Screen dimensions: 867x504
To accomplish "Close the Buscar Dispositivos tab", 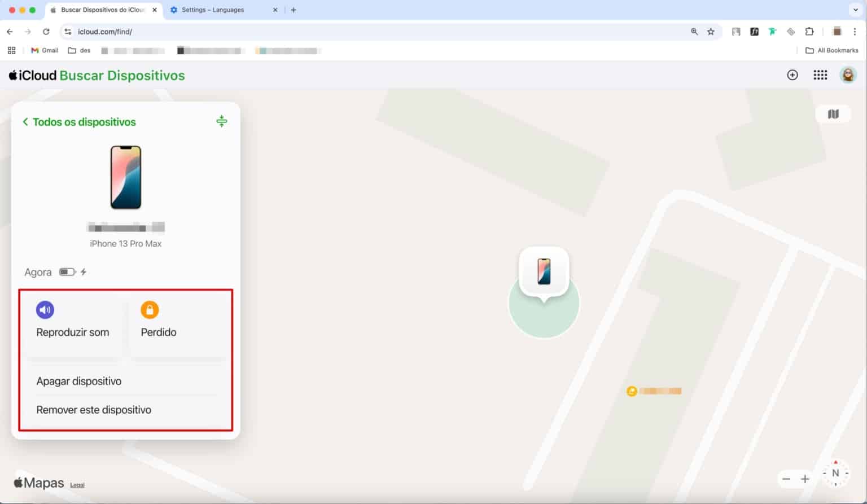I will (x=155, y=10).
